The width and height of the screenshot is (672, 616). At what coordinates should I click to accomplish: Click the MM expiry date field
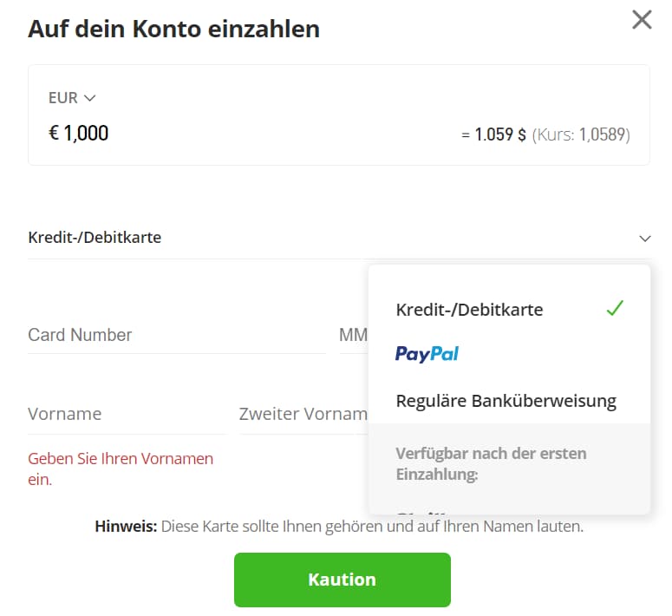tap(353, 335)
